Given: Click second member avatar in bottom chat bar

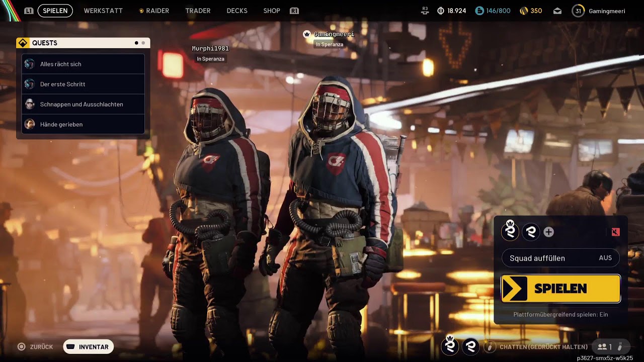Looking at the screenshot, I should pos(470,346).
